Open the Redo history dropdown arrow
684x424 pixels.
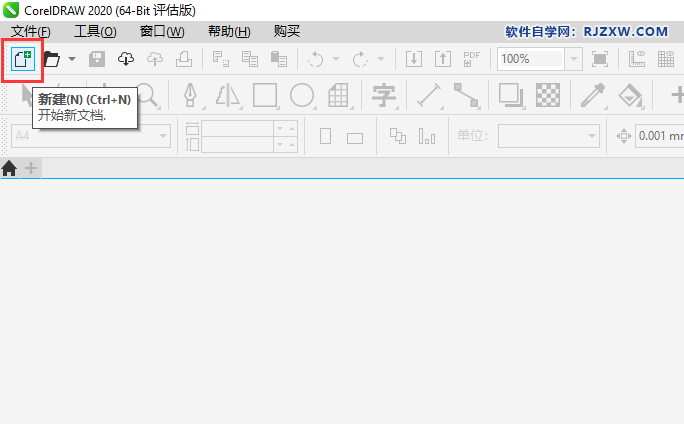point(381,59)
